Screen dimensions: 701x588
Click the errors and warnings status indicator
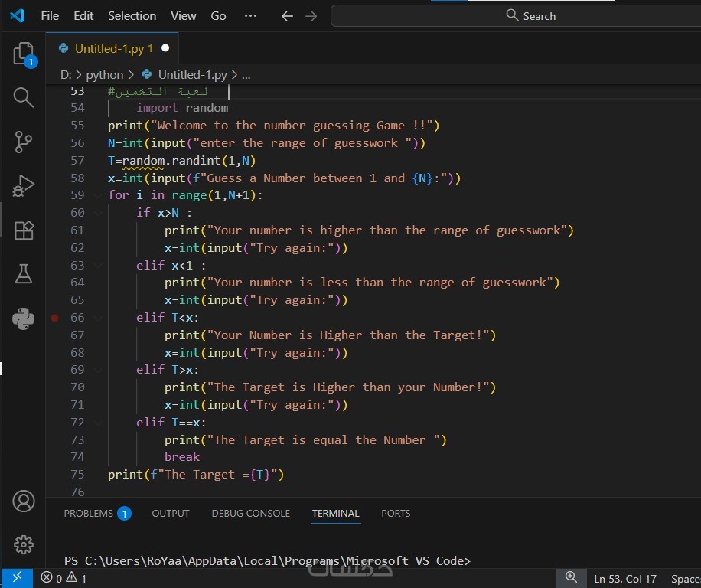click(x=64, y=578)
